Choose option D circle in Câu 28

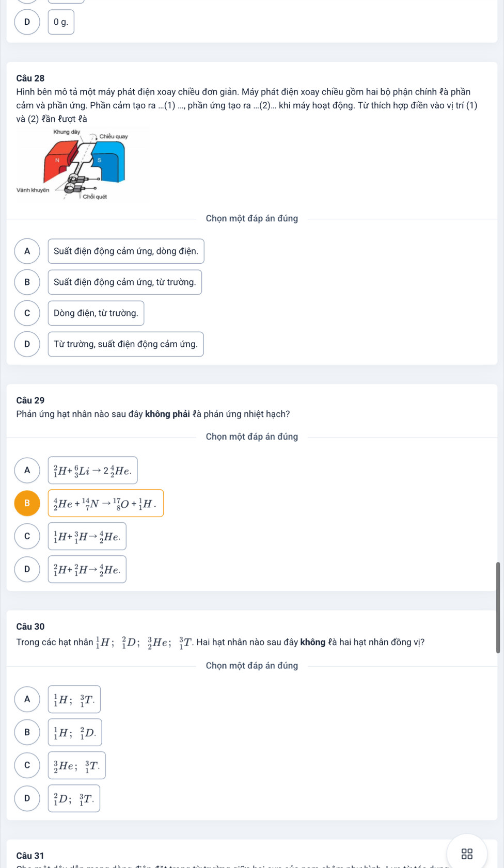point(27,344)
